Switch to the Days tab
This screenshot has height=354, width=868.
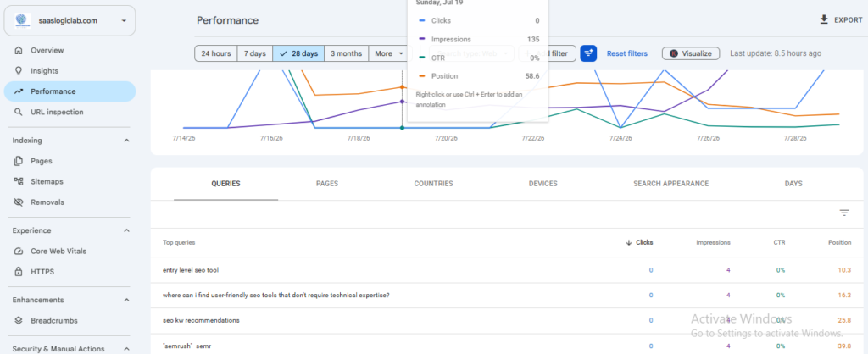pyautogui.click(x=793, y=184)
